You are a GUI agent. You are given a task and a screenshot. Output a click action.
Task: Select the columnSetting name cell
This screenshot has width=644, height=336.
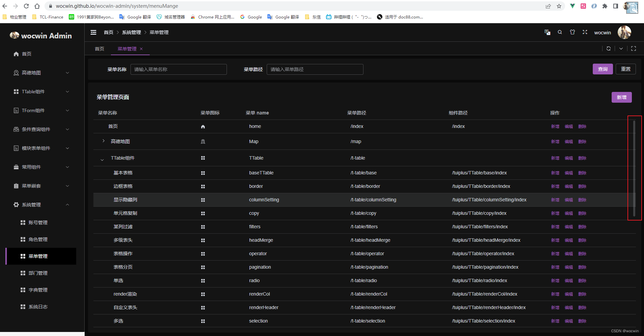[x=264, y=200]
